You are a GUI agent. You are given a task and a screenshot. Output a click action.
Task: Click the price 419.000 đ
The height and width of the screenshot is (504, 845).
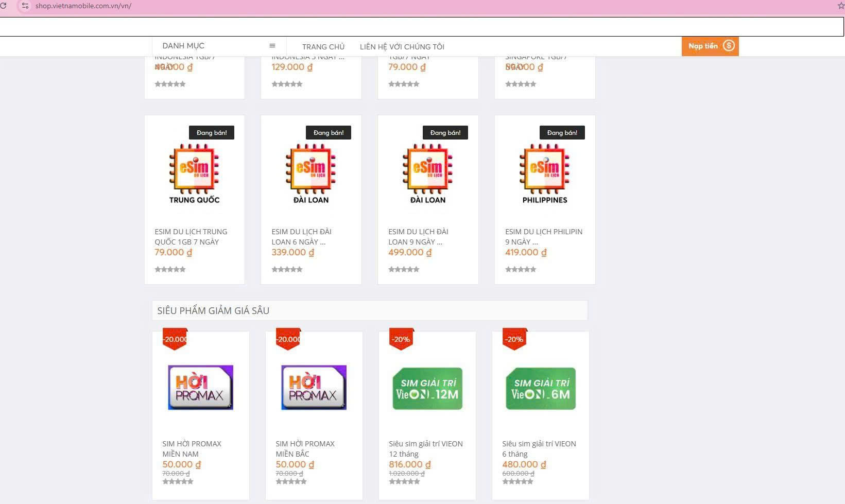coord(526,253)
